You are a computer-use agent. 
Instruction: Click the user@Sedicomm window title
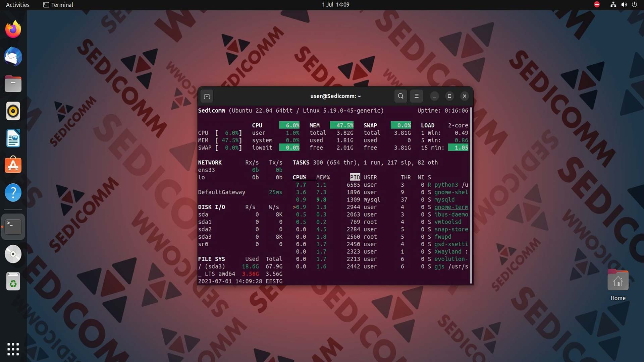pyautogui.click(x=335, y=96)
